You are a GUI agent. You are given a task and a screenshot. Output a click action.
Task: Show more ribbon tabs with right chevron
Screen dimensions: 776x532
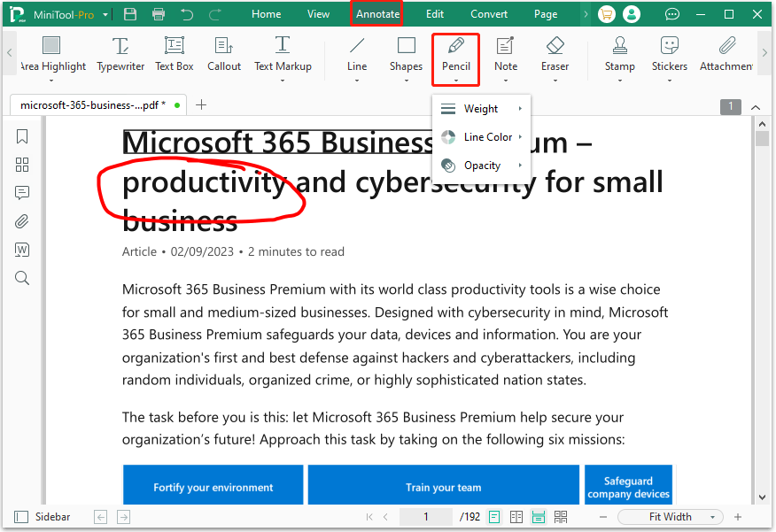pyautogui.click(x=586, y=14)
